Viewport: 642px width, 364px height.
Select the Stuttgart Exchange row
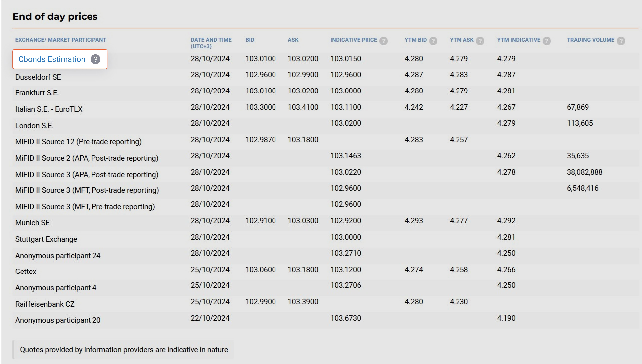[46, 239]
